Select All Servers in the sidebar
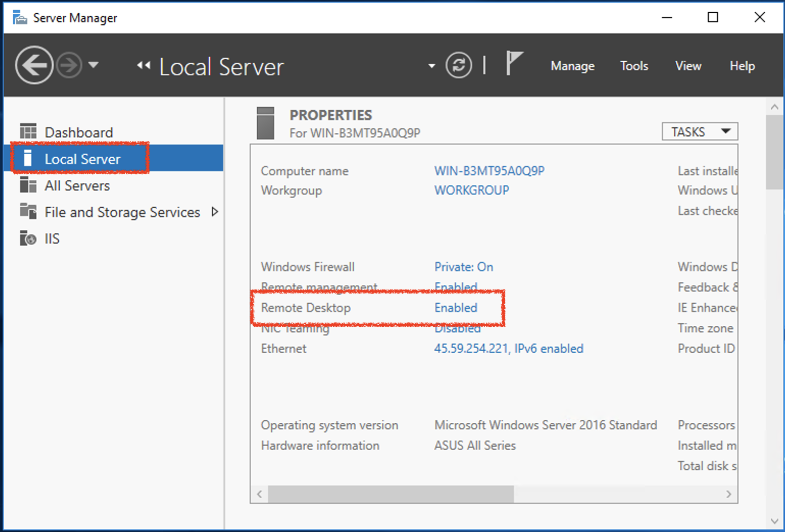Image resolution: width=785 pixels, height=532 pixels. pos(113,185)
